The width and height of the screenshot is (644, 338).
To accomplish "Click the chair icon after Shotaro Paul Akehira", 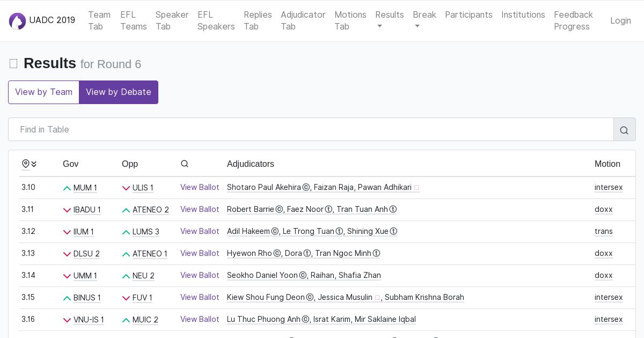I will point(306,187).
